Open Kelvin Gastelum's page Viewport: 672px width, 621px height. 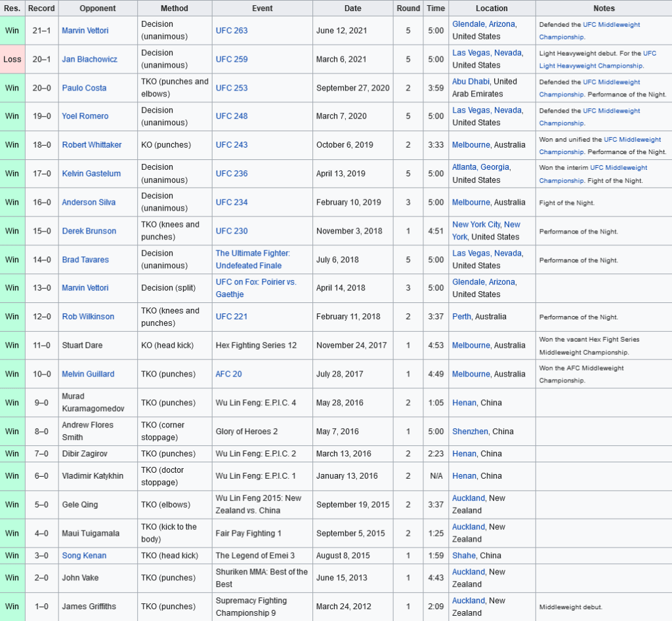[91, 174]
